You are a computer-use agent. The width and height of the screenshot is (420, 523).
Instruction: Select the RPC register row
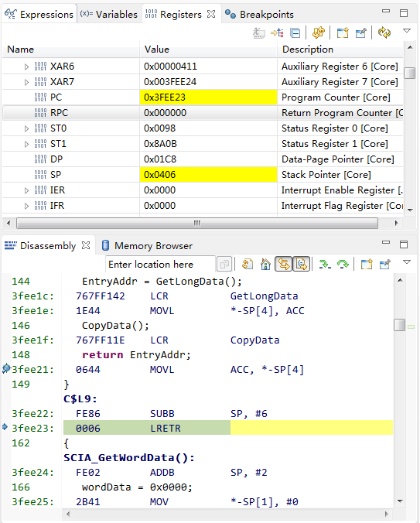tap(203, 113)
